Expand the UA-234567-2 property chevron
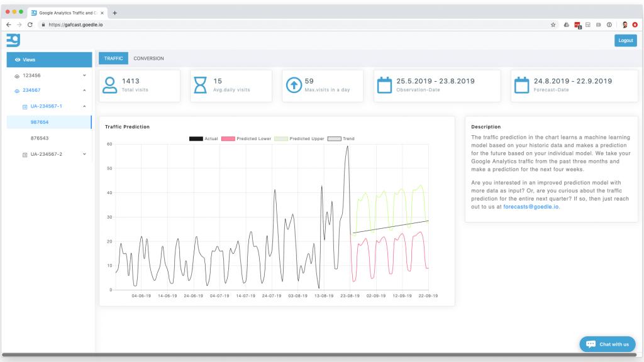 click(x=84, y=155)
